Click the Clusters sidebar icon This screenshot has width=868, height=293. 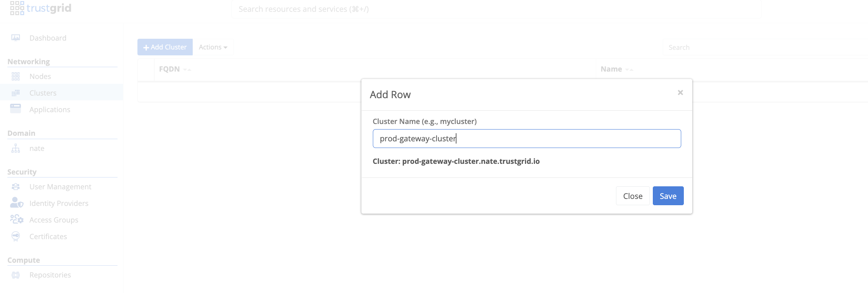coord(15,93)
